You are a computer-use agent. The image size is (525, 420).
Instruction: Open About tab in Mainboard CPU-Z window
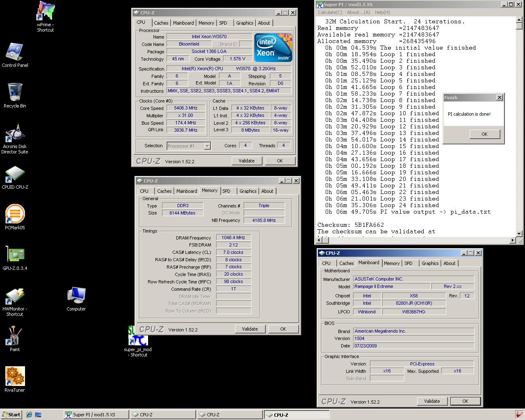pyautogui.click(x=450, y=263)
